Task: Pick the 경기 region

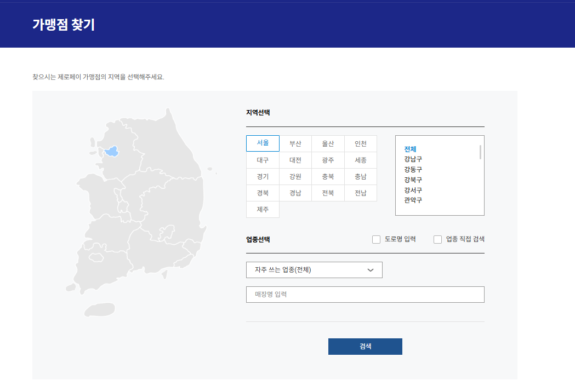Action: (x=263, y=177)
